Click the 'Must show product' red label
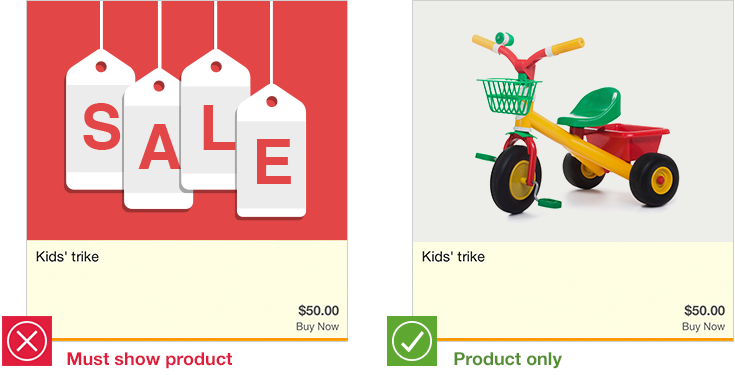The height and width of the screenshot is (375, 735). click(x=150, y=359)
